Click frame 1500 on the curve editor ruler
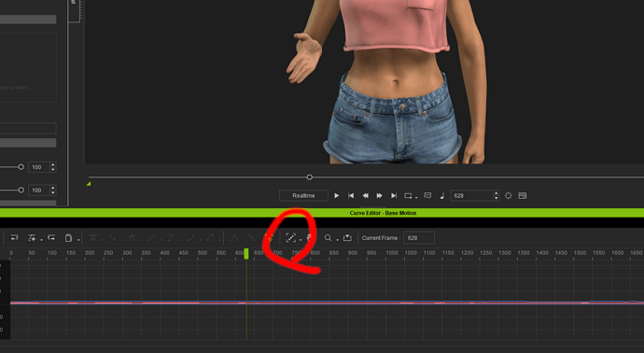644x353 pixels. (x=580, y=253)
